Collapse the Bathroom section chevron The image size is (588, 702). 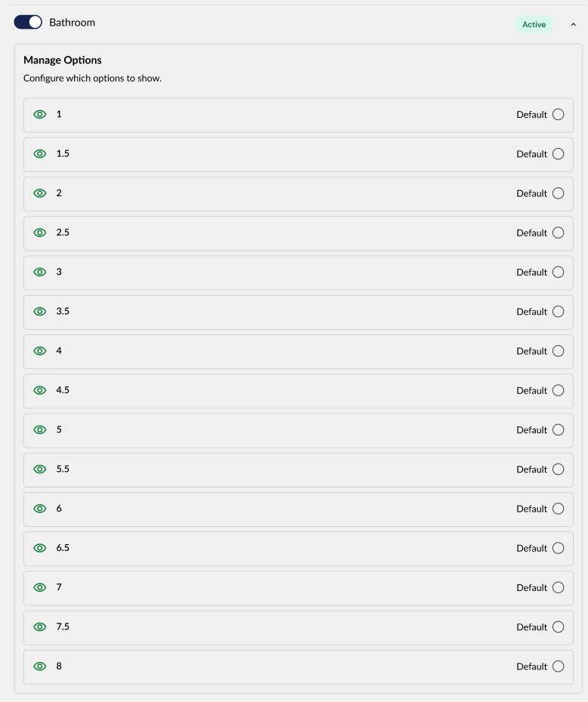[x=573, y=25]
